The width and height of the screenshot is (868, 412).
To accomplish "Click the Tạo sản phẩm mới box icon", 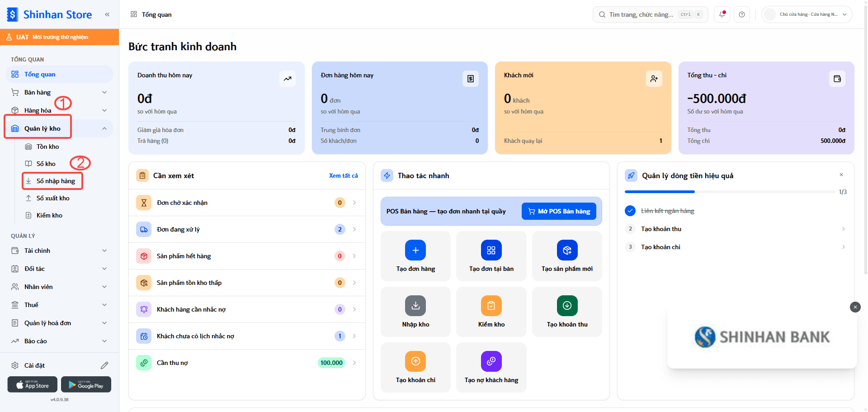I will point(567,250).
